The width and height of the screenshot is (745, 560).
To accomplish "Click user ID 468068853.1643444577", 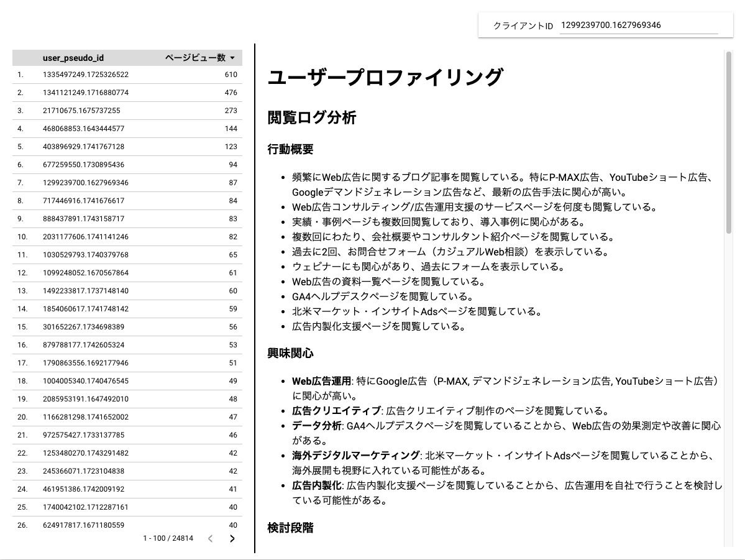I will pyautogui.click(x=84, y=129).
